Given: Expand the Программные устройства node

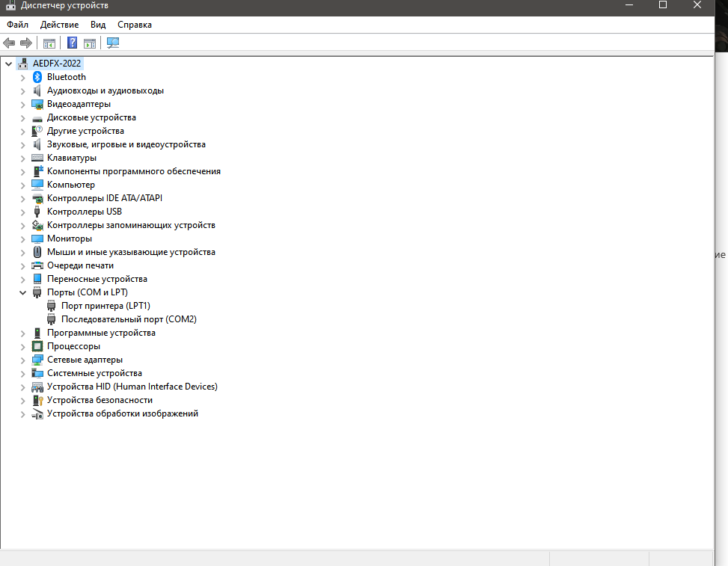Looking at the screenshot, I should coord(22,333).
